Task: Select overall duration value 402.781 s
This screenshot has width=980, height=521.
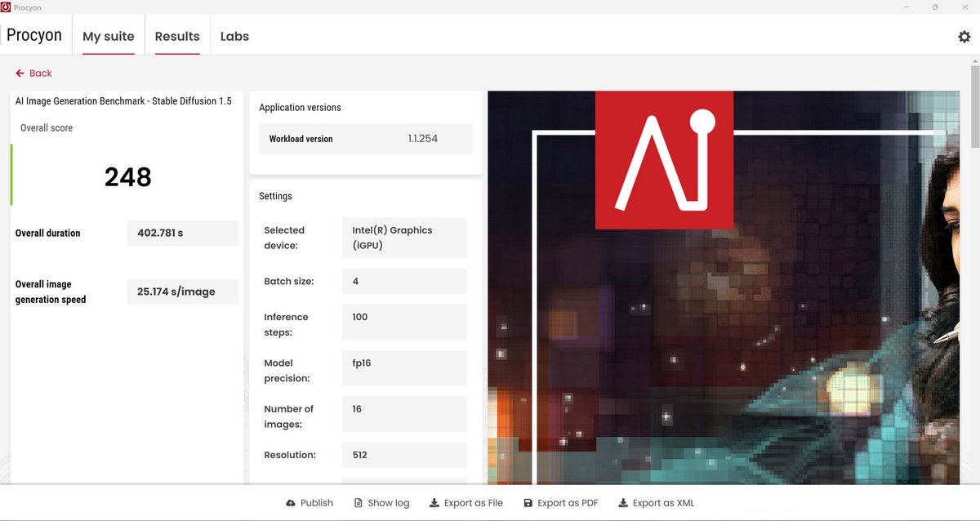Action: click(183, 234)
